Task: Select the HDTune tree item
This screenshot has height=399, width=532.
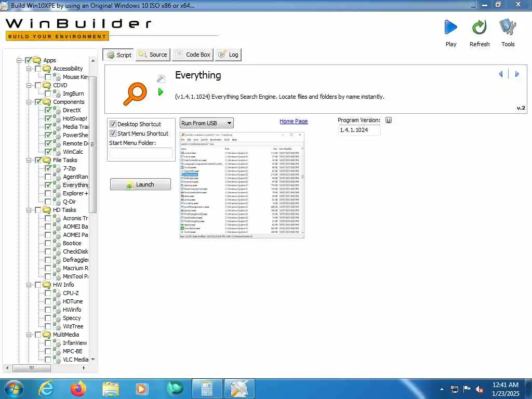Action: tap(73, 301)
